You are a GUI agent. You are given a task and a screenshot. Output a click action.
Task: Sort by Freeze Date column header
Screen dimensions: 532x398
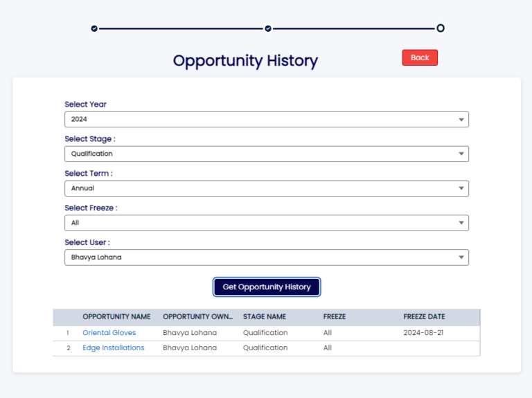[424, 317]
